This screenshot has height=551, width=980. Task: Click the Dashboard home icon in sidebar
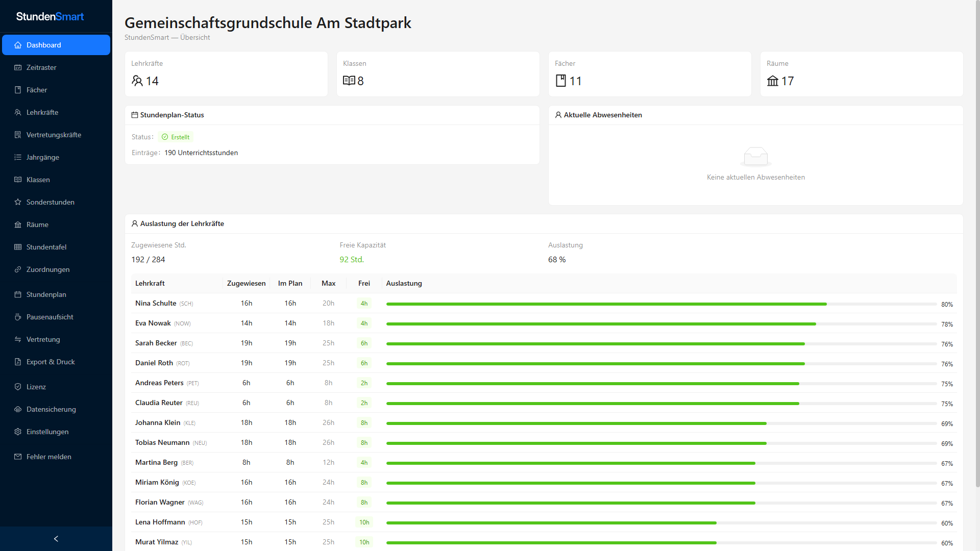tap(18, 45)
